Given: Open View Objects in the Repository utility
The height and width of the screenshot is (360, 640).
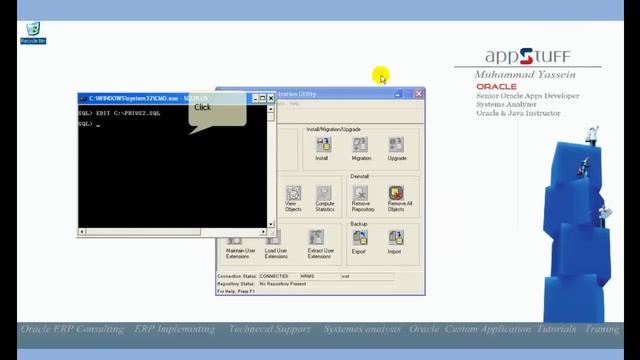Looking at the screenshot, I should tap(293, 193).
